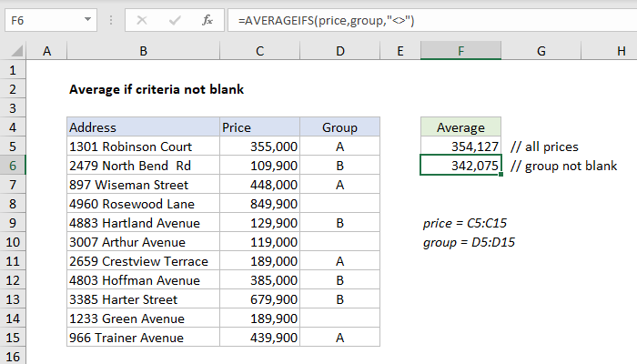The height and width of the screenshot is (364, 637).
Task: Select cell containing 354,127
Action: (460, 147)
